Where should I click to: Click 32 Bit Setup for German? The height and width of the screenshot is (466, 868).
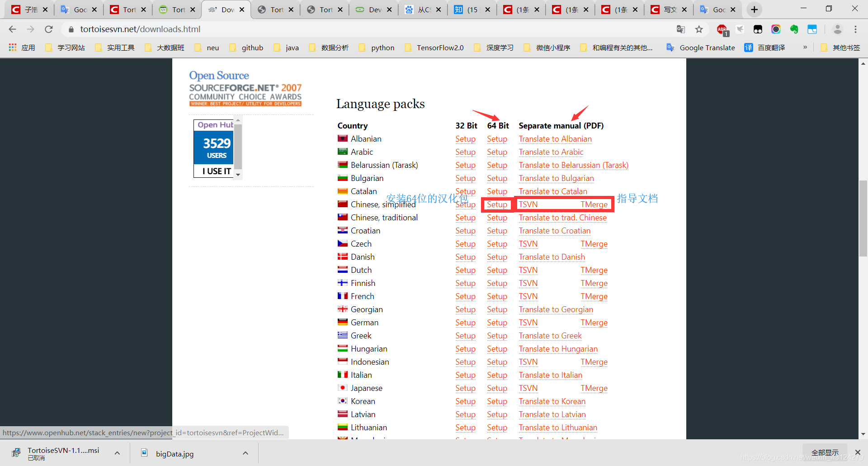tap(465, 323)
